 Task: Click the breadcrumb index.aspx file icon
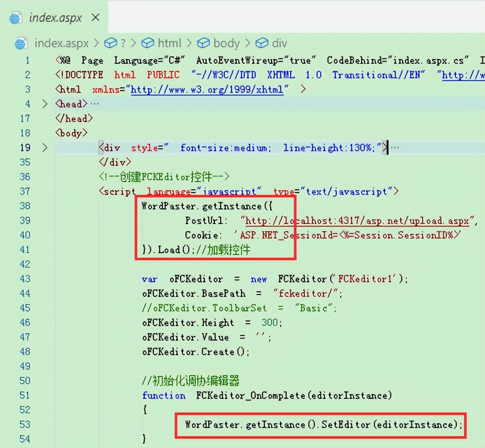21,43
